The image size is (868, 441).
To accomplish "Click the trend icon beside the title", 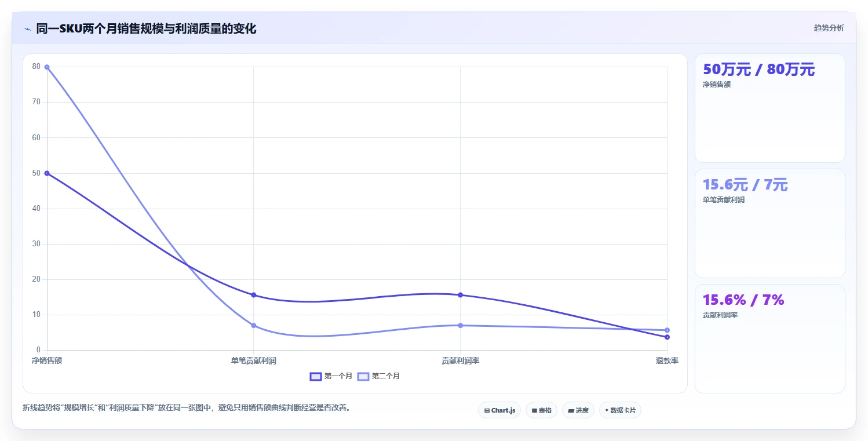I will [27, 28].
